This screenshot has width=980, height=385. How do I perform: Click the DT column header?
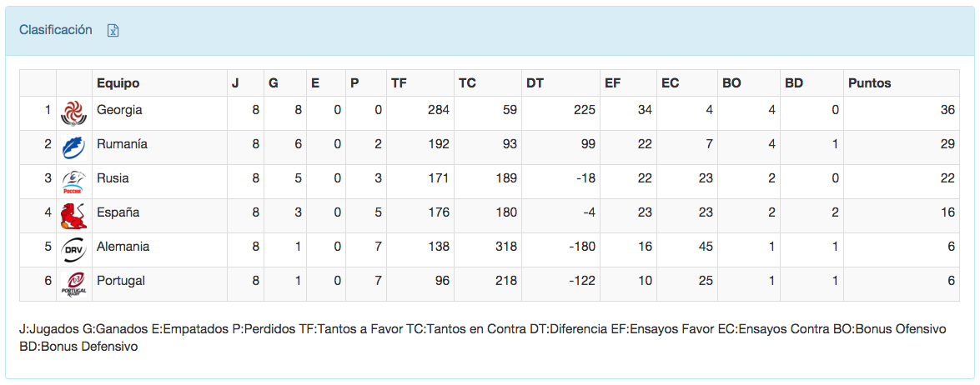point(535,83)
